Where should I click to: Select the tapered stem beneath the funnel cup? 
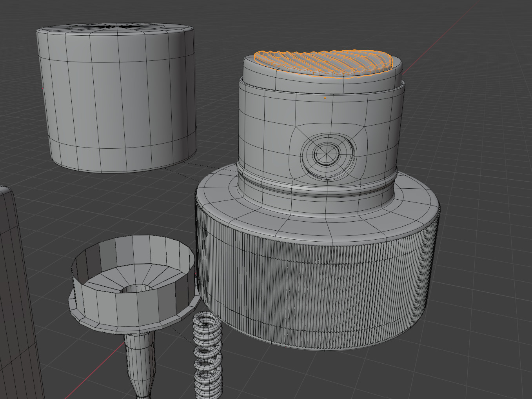coord(140,365)
